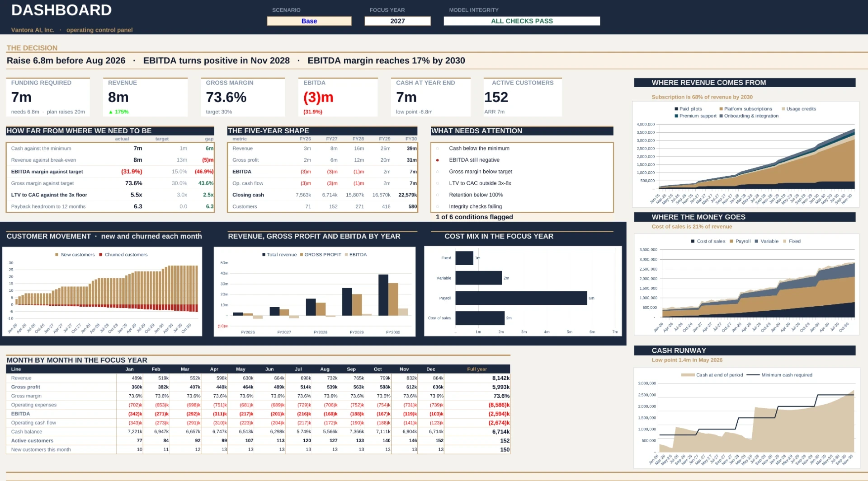The width and height of the screenshot is (868, 481).
Task: Click the Payroll legend swatch in Where the Money Goes
Action: coord(731,241)
